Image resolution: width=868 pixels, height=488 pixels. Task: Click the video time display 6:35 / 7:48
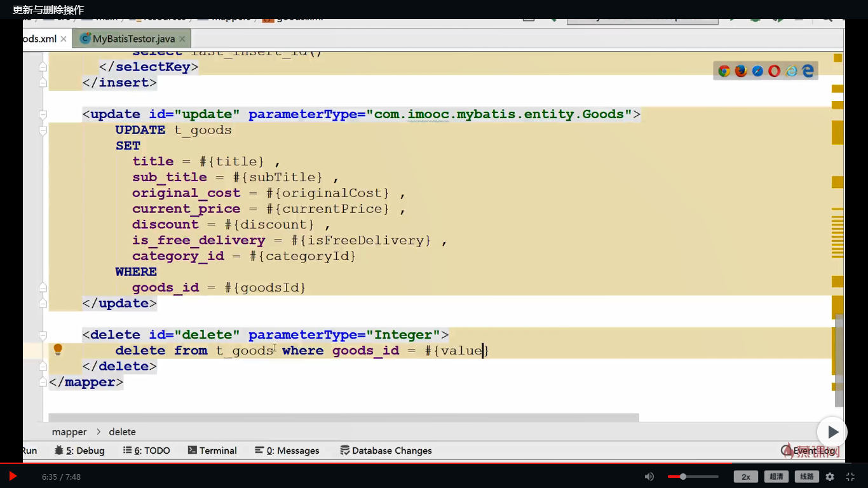[61, 477]
